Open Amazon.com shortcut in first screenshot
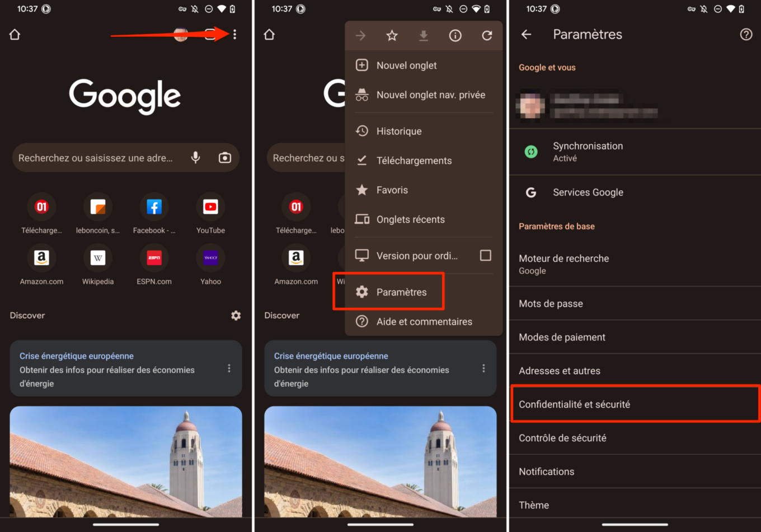This screenshot has height=532, width=761. pos(41,265)
